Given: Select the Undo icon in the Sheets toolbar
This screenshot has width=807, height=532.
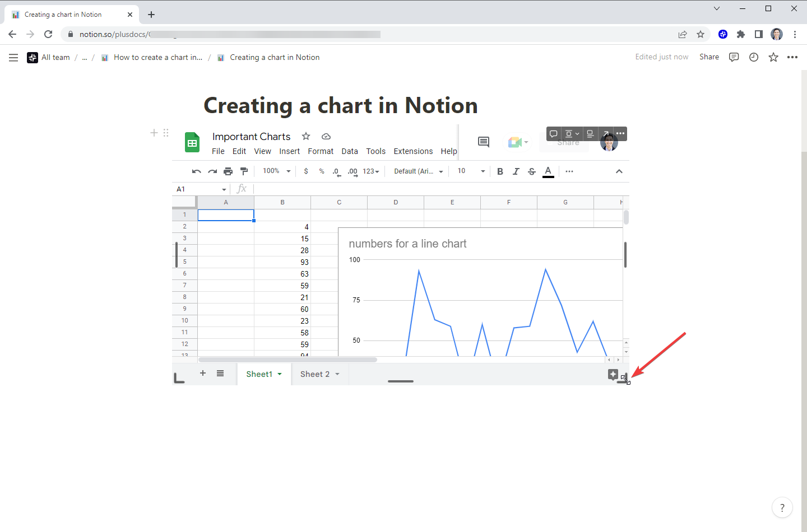Looking at the screenshot, I should [196, 171].
